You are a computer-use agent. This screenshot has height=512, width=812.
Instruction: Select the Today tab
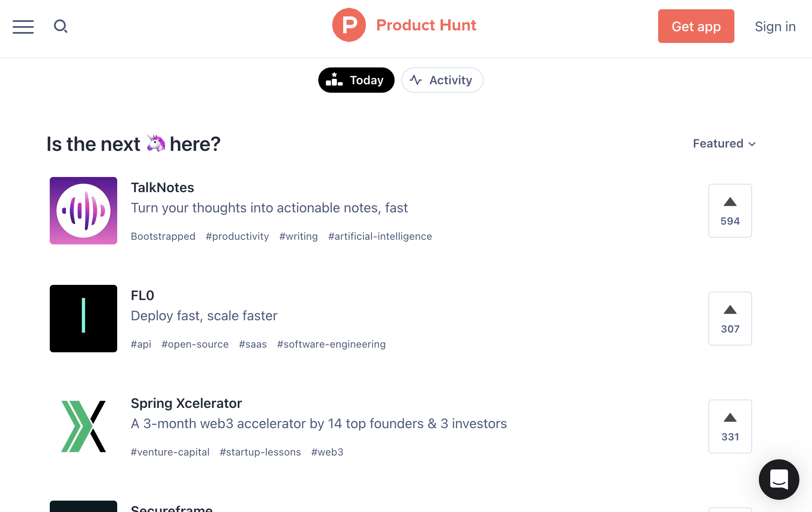(356, 80)
